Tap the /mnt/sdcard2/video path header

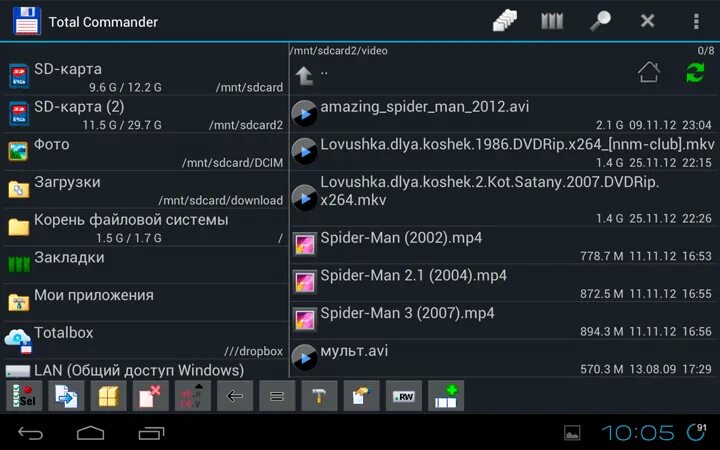(x=339, y=51)
